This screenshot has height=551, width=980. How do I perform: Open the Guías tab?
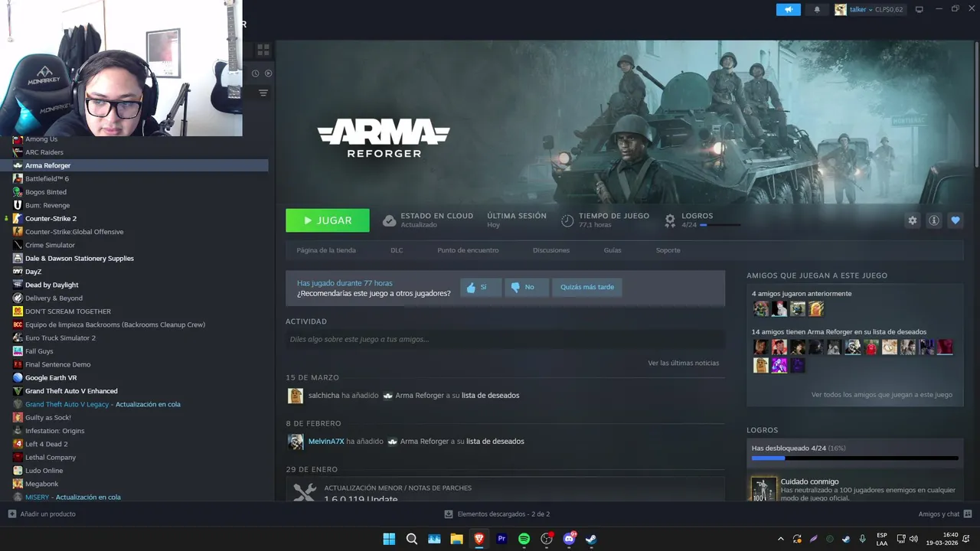(x=612, y=250)
